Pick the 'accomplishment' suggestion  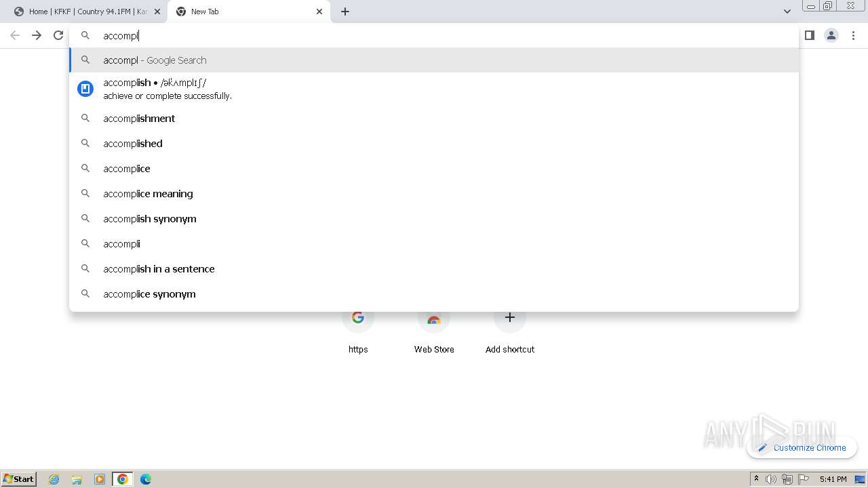click(x=434, y=119)
